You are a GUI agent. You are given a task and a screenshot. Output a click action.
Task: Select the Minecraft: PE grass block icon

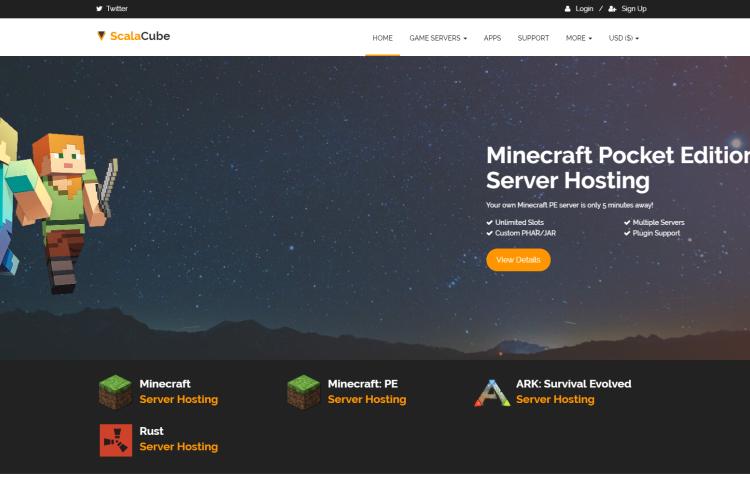303,392
